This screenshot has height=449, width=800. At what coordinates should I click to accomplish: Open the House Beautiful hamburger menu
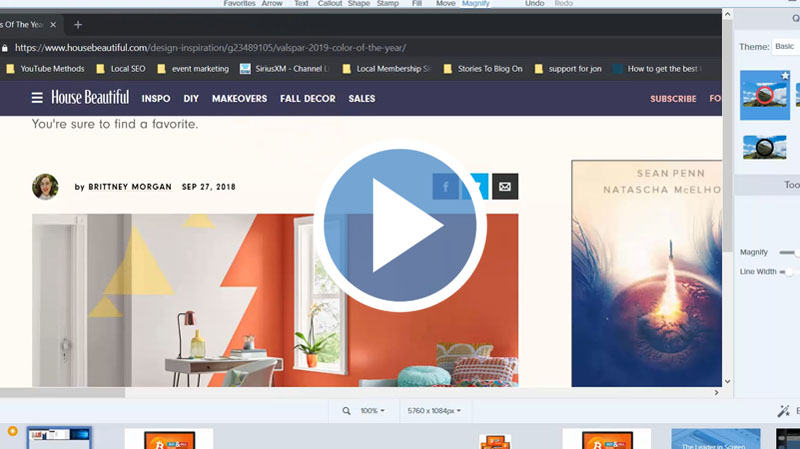pyautogui.click(x=37, y=98)
